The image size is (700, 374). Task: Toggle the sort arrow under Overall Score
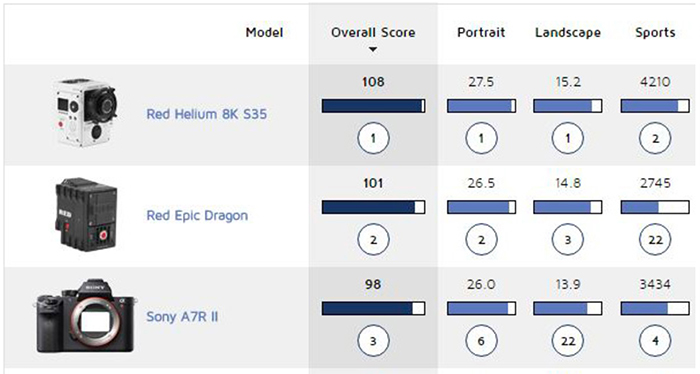(373, 50)
